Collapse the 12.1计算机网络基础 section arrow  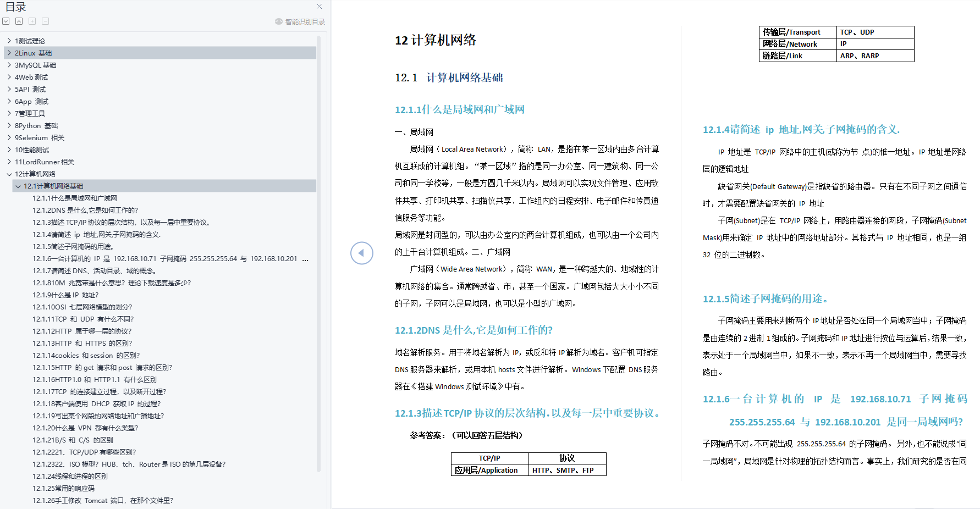[x=18, y=186]
